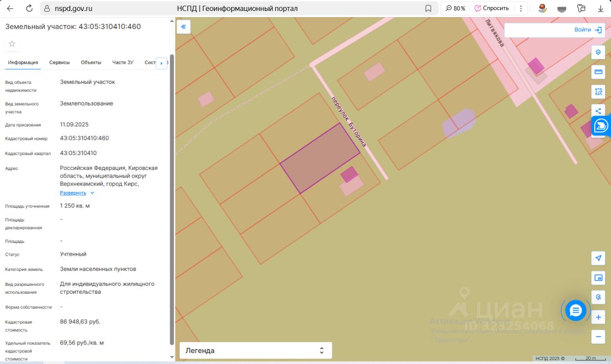Click the Кадастровый квартал value '43:05:310410'

tap(78, 153)
